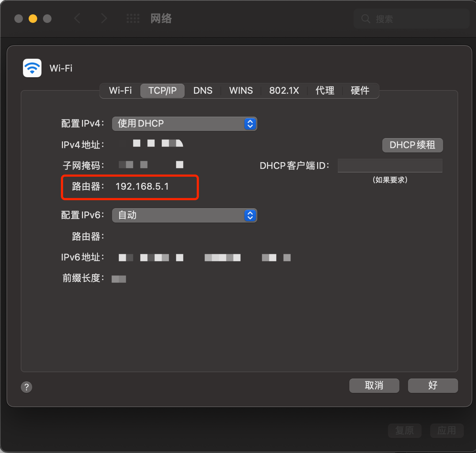Switch to the 硬件 tab

360,91
